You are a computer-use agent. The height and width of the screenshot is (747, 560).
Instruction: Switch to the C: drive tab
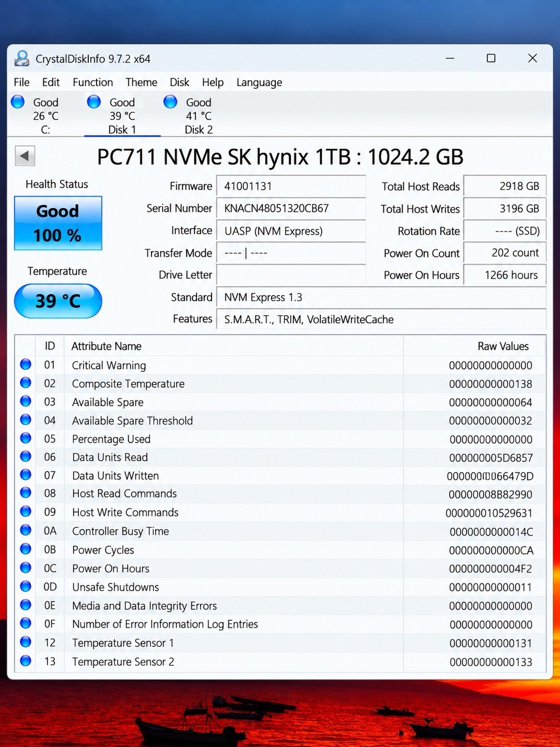45,116
